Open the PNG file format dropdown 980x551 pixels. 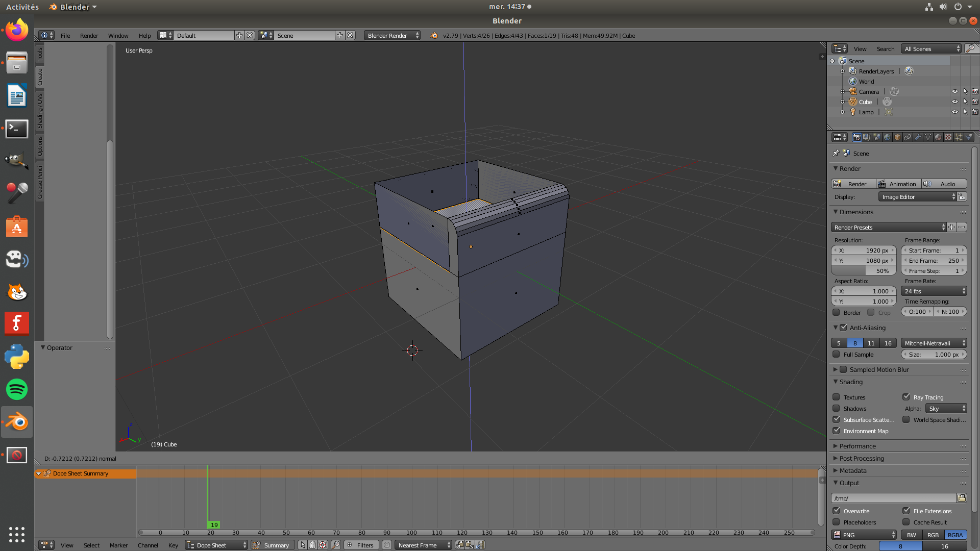pyautogui.click(x=864, y=535)
